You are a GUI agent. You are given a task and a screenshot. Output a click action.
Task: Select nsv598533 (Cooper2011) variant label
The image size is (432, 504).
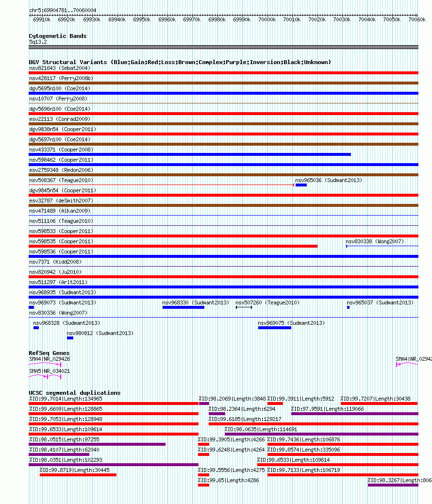61,232
